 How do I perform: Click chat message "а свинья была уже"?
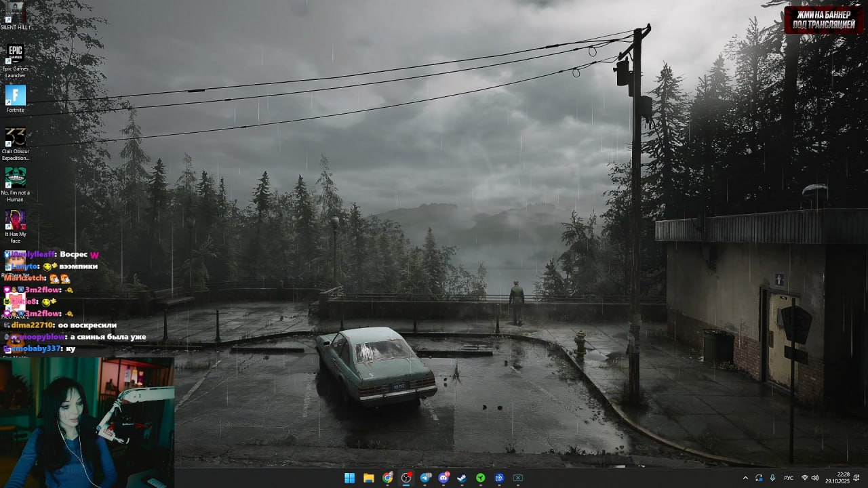[x=108, y=337]
